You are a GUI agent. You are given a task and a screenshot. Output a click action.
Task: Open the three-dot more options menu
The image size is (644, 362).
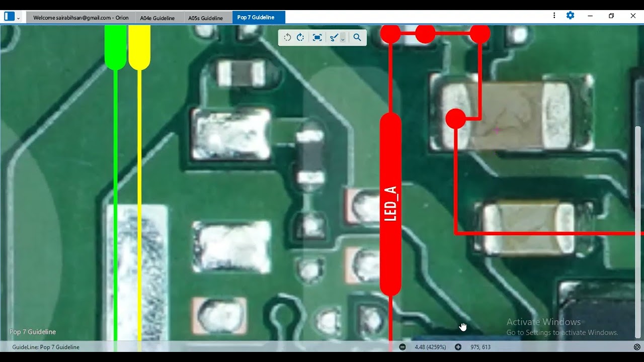(554, 16)
